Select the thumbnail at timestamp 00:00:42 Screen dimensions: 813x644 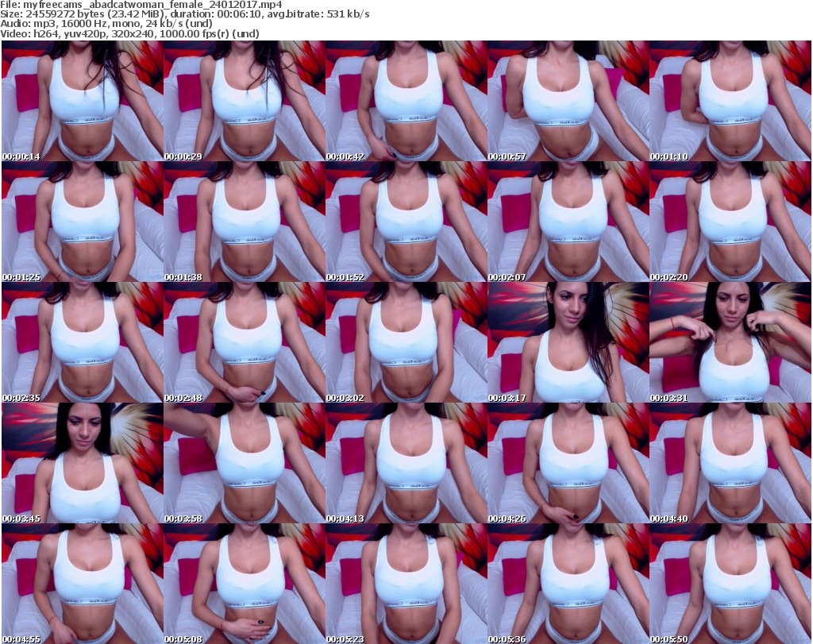(x=406, y=101)
